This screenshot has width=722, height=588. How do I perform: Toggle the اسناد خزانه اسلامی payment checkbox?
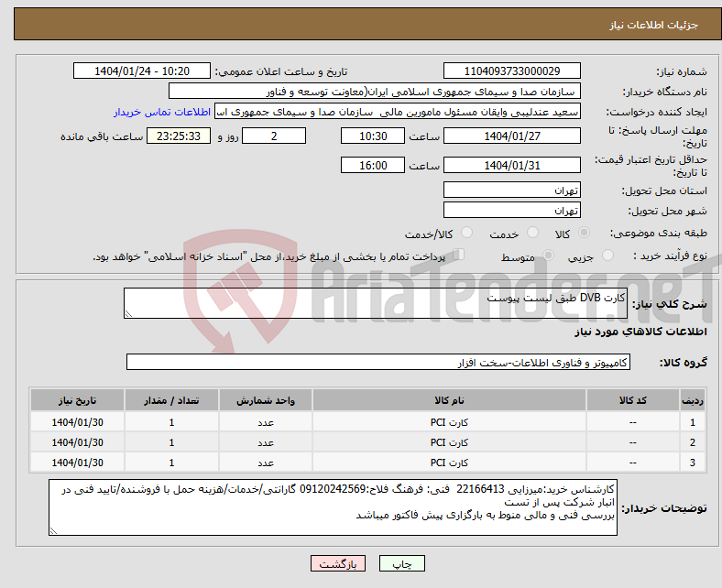459,255
